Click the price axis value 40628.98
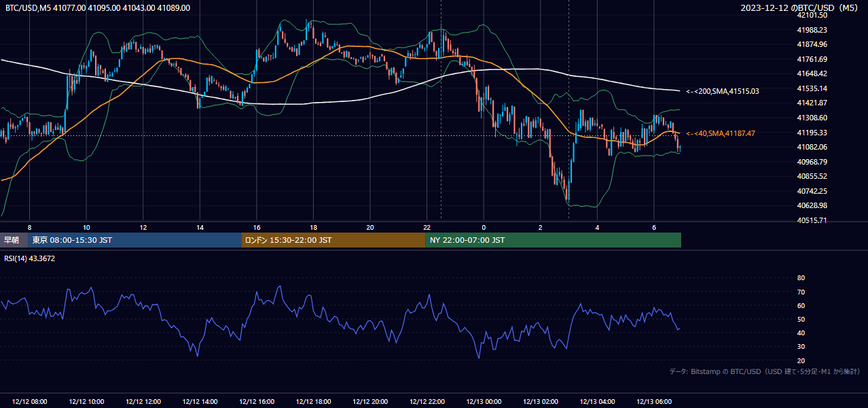Screen dimensions: 868x408 [812, 205]
